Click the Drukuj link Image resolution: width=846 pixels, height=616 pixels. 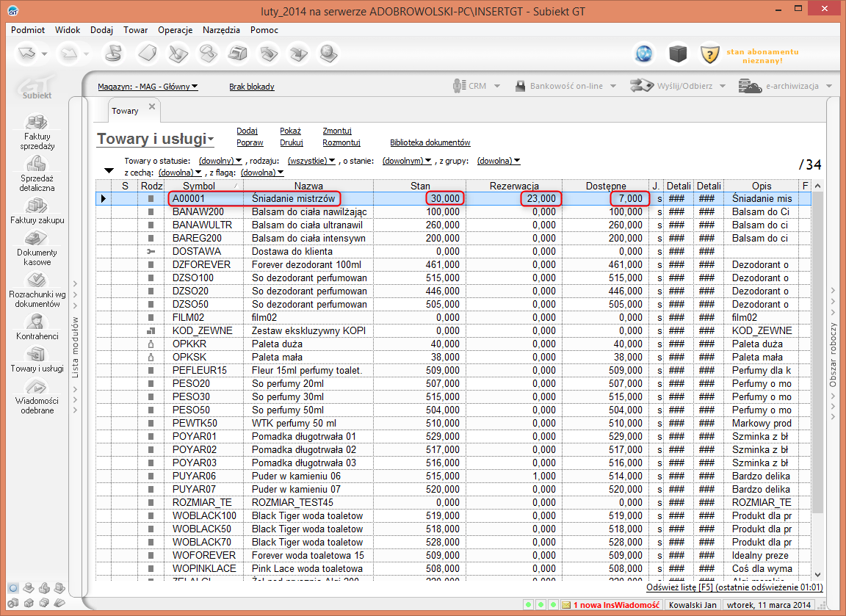pos(292,143)
